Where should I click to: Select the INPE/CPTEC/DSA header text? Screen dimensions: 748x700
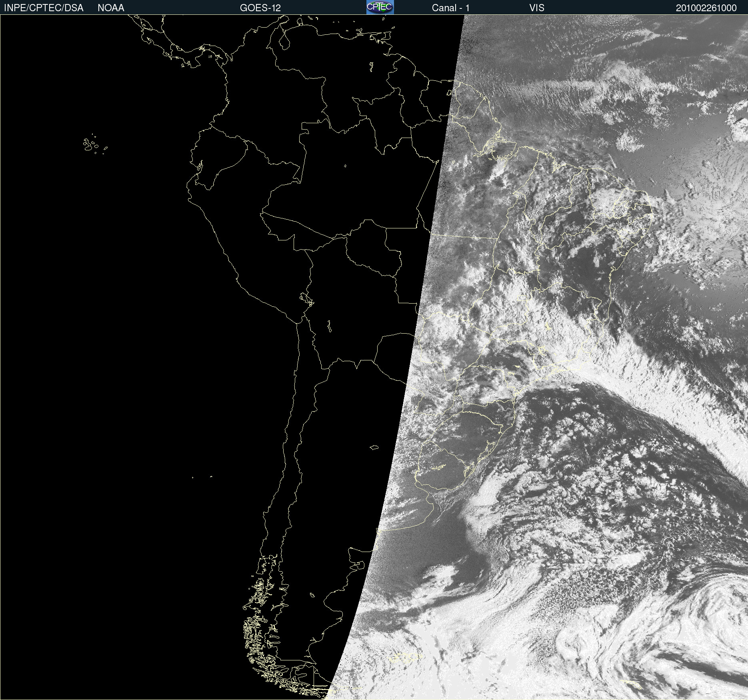coord(44,8)
